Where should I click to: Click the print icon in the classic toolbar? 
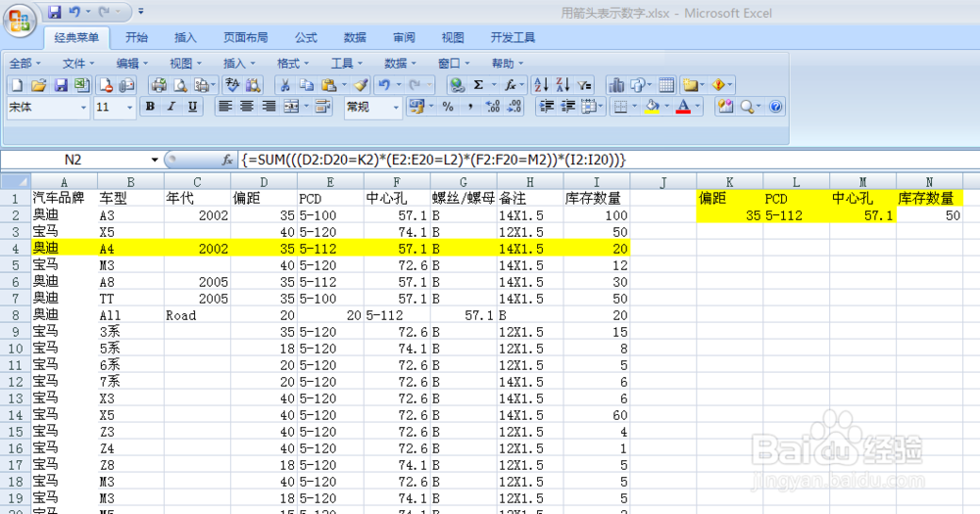[159, 85]
